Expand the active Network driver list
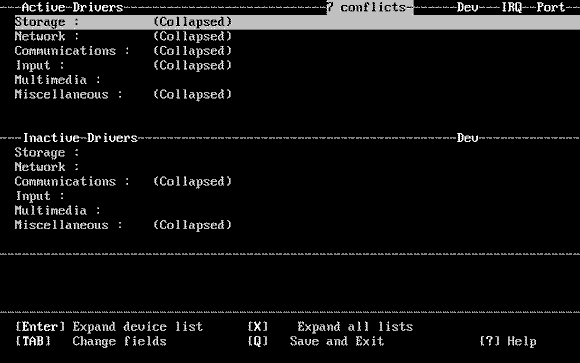Screen dimensions: 580x363 [123, 37]
